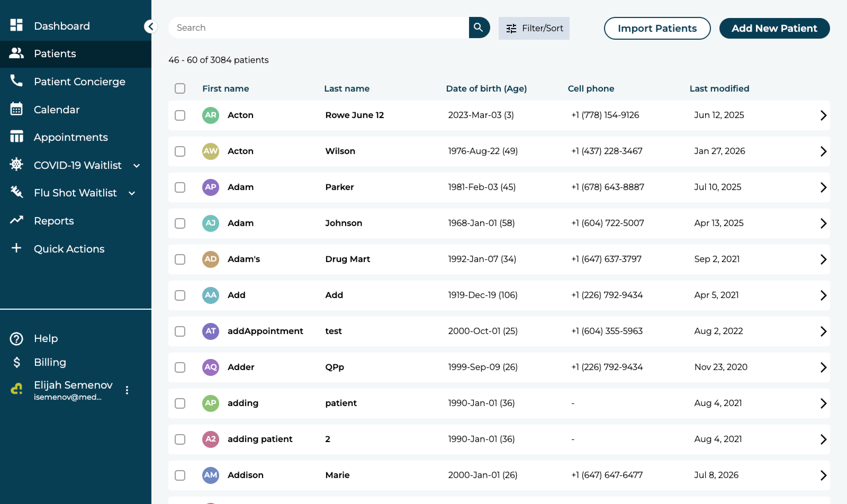Click the Help question mark icon
This screenshot has width=847, height=504.
click(x=16, y=338)
